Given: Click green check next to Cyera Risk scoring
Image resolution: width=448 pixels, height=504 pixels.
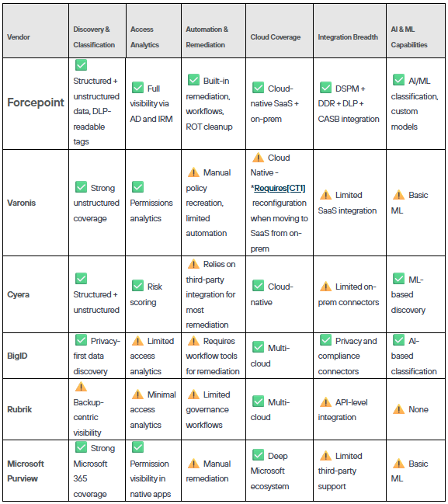Looking at the screenshot, I should coord(137,286).
